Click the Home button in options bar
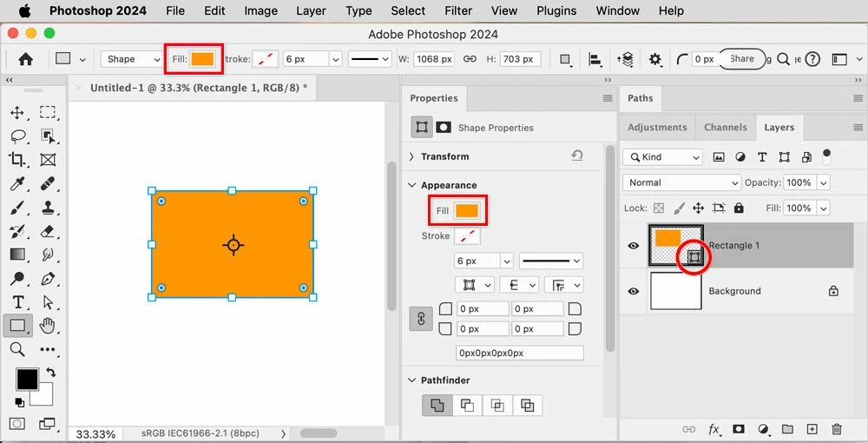868x443 pixels. pos(25,59)
